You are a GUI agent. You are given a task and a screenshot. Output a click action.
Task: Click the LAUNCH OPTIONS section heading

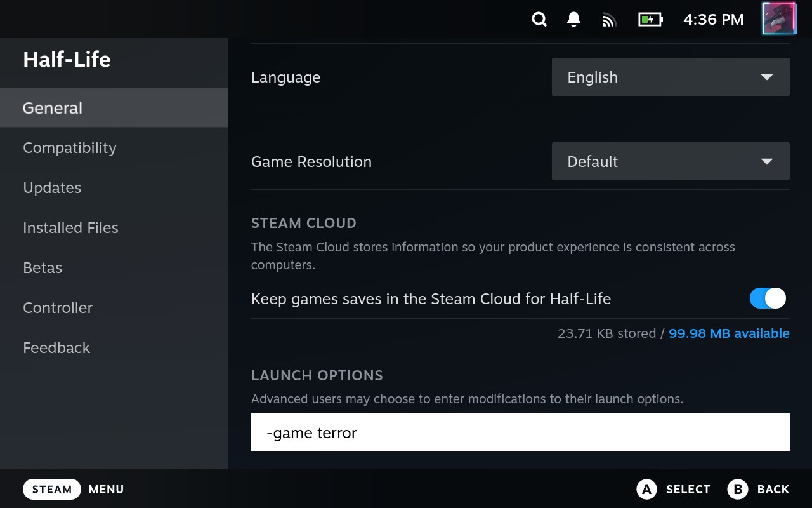pos(317,375)
